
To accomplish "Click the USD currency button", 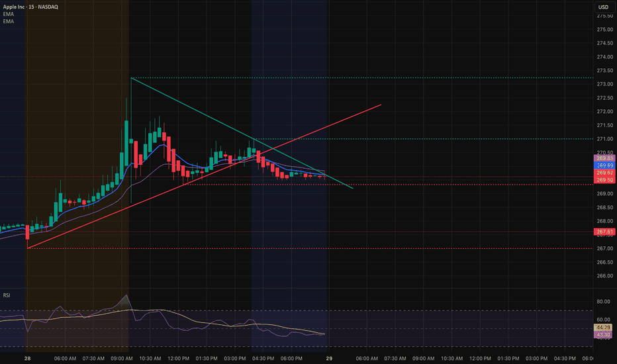I will pos(603,7).
